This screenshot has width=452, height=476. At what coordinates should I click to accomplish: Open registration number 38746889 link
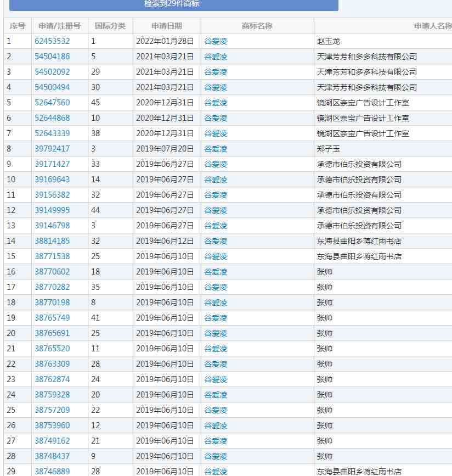click(x=52, y=471)
